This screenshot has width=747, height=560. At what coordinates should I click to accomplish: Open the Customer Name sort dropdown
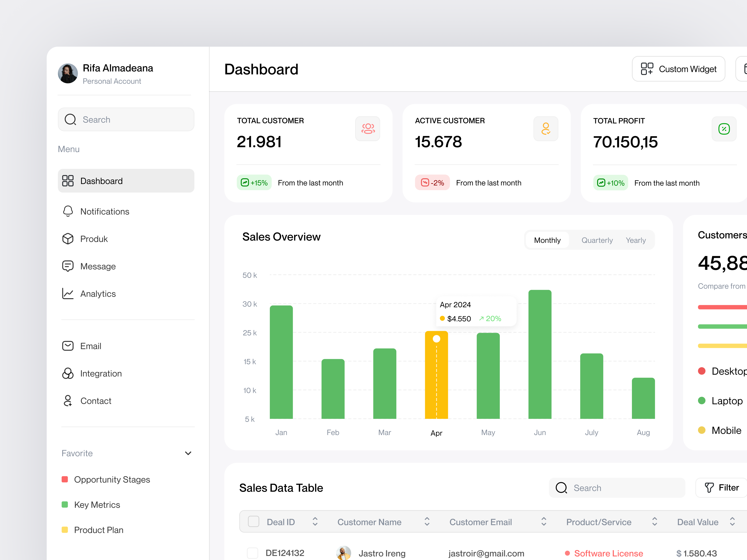click(x=427, y=521)
